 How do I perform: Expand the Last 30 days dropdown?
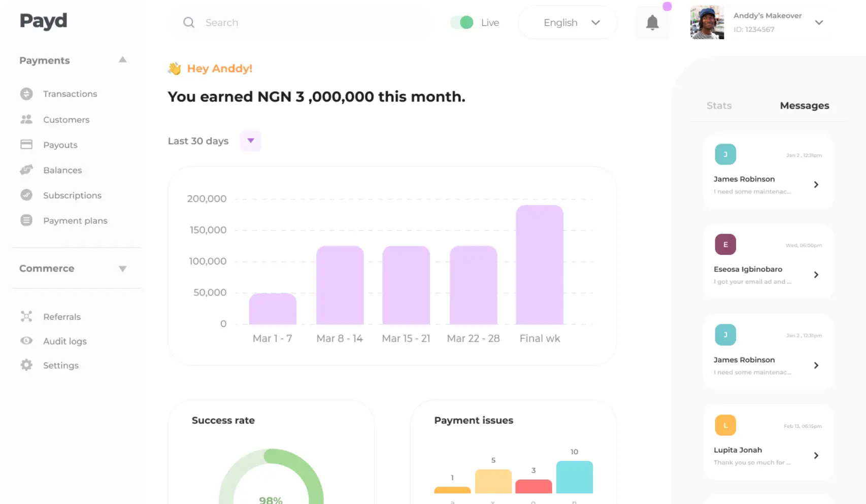251,141
